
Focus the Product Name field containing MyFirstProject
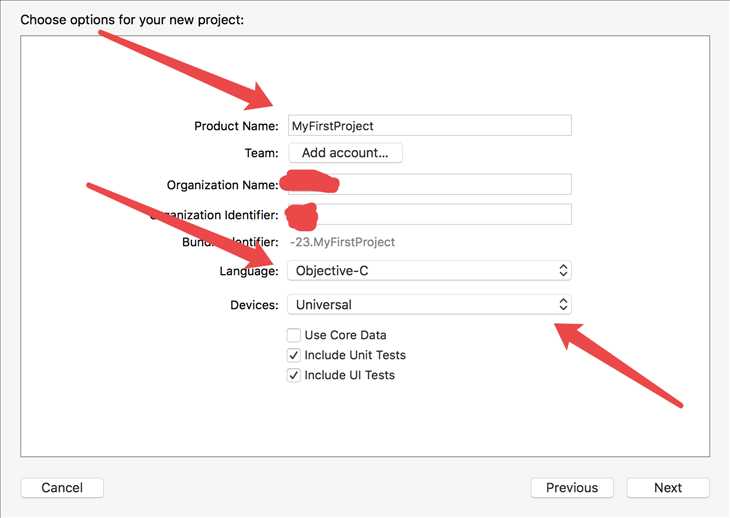(429, 126)
